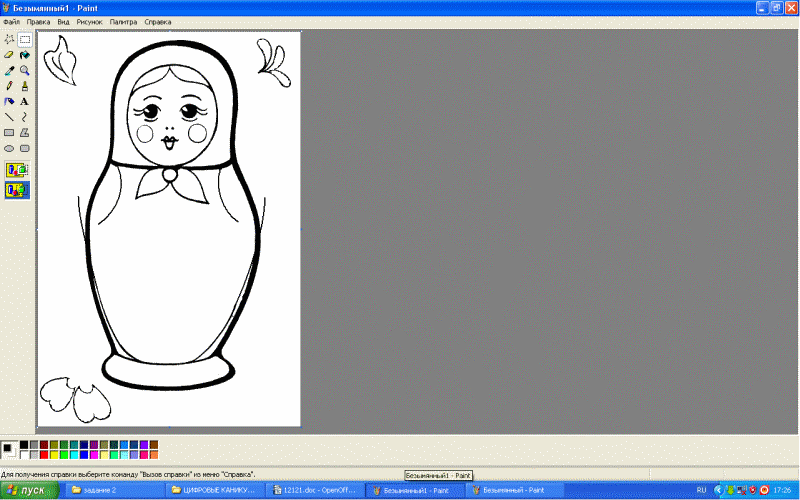The image size is (800, 500).
Task: Pick the Text tool marked A
Action: click(x=24, y=102)
